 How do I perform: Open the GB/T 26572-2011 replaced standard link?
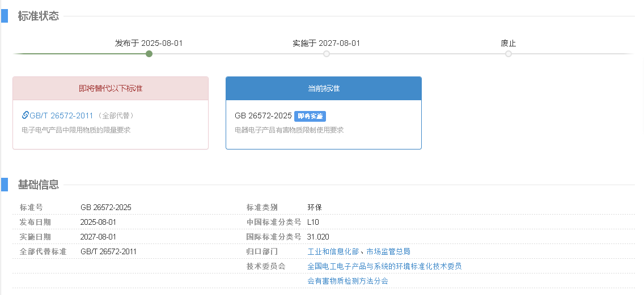(x=61, y=116)
